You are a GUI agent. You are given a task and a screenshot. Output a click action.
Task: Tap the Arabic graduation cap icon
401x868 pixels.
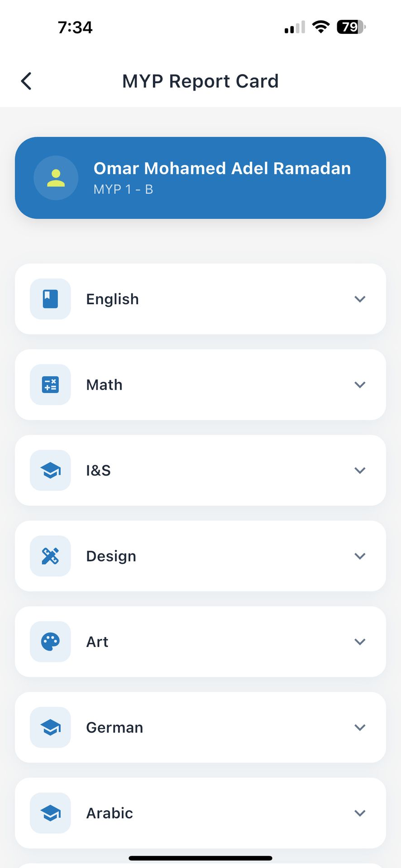(x=50, y=813)
